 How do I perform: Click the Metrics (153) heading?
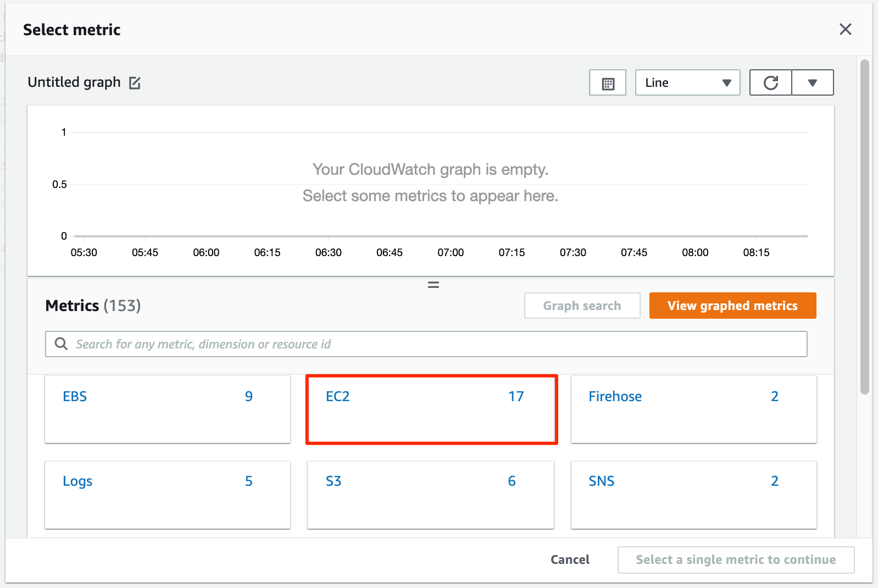(x=93, y=306)
